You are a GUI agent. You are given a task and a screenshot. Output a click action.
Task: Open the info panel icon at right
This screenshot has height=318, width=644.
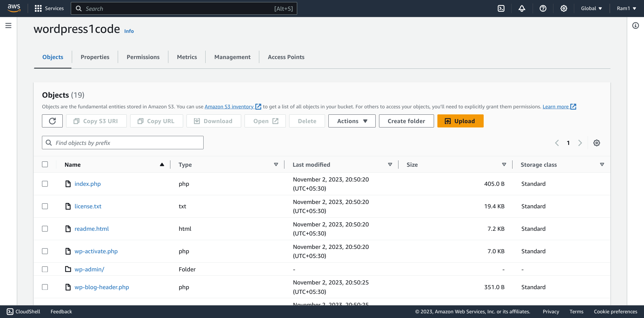[x=636, y=25]
